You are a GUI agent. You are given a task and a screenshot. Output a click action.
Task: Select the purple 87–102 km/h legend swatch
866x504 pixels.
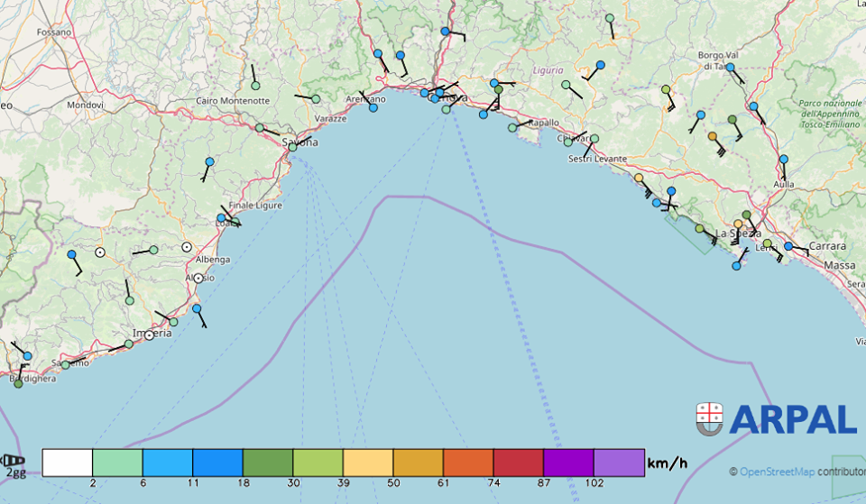(568, 463)
